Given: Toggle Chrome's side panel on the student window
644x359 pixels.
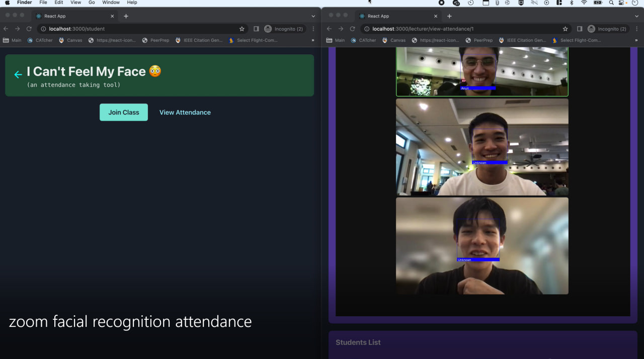Looking at the screenshot, I should tap(257, 29).
